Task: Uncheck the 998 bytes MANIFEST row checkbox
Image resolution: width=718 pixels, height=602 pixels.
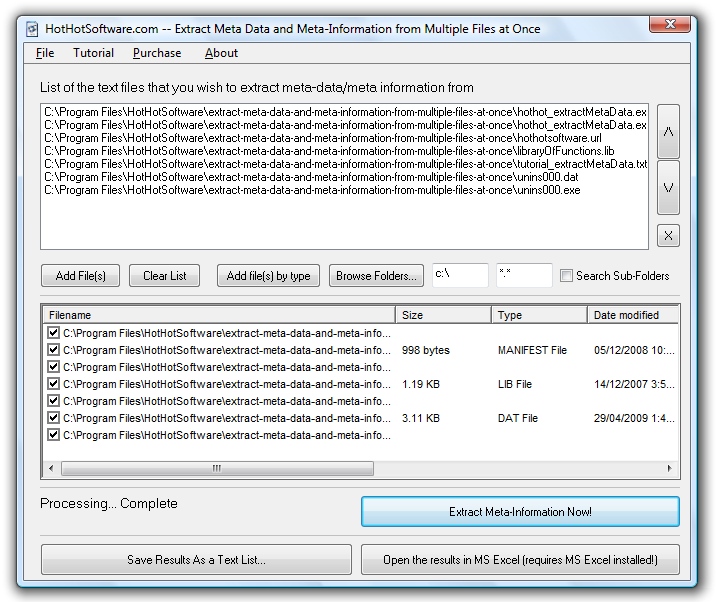Action: click(x=54, y=350)
